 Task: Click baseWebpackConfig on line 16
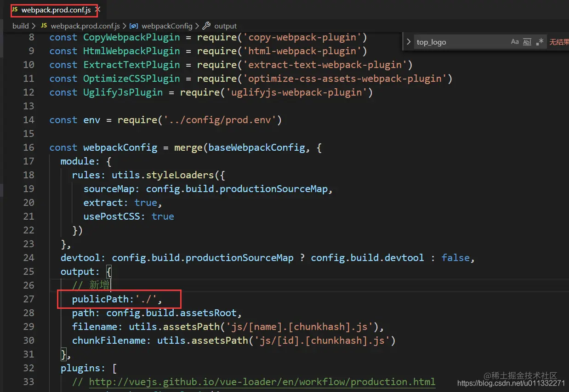[256, 148]
